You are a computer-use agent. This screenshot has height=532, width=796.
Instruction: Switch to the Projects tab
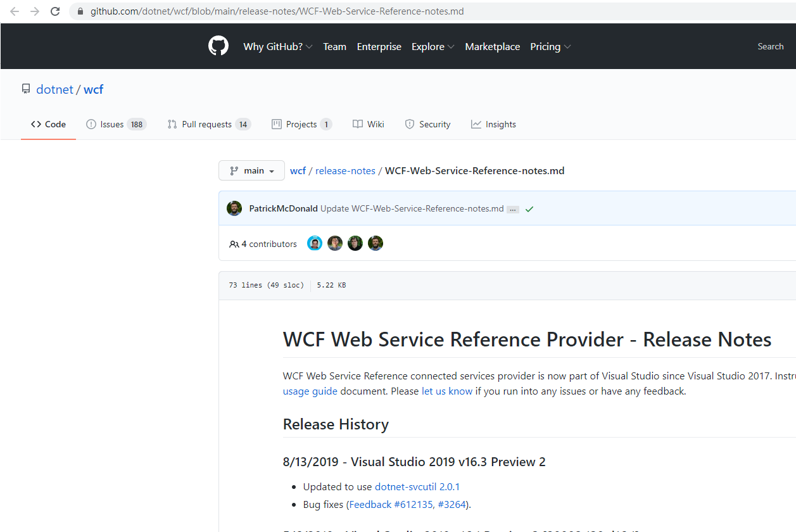pos(301,124)
